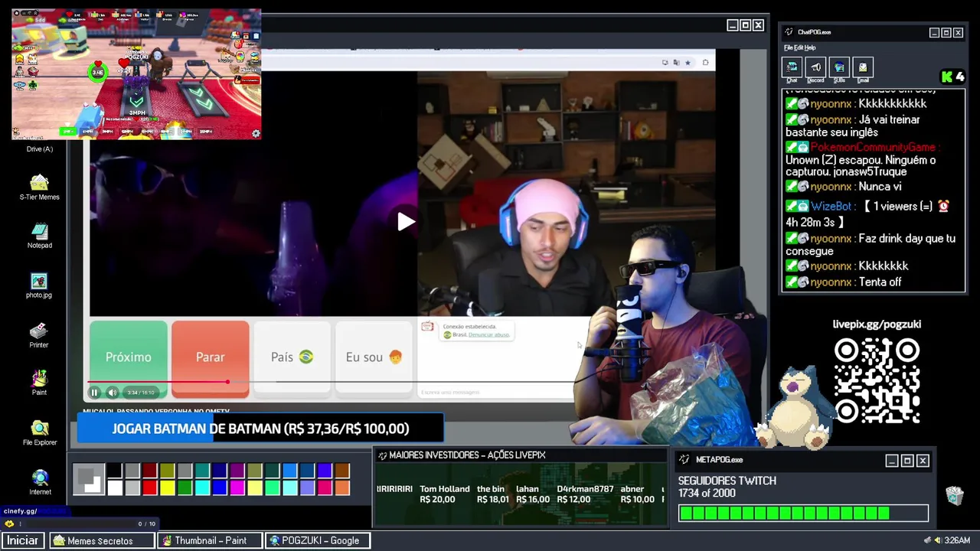Select the purple color swatch
This screenshot has height=551, width=980.
pos(237,471)
